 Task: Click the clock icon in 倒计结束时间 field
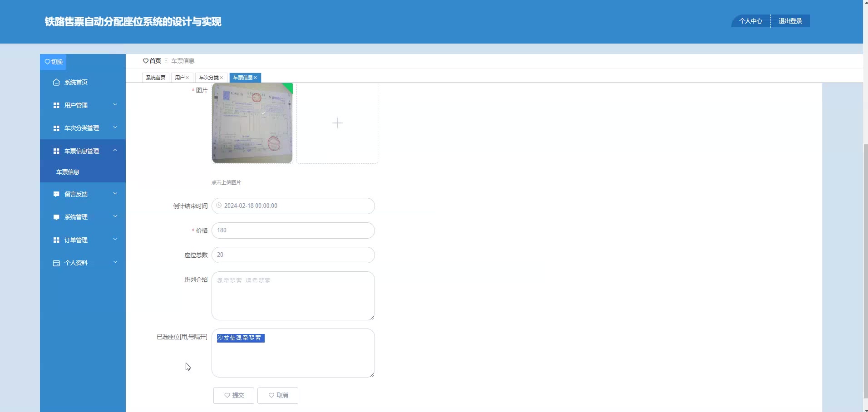tap(219, 206)
